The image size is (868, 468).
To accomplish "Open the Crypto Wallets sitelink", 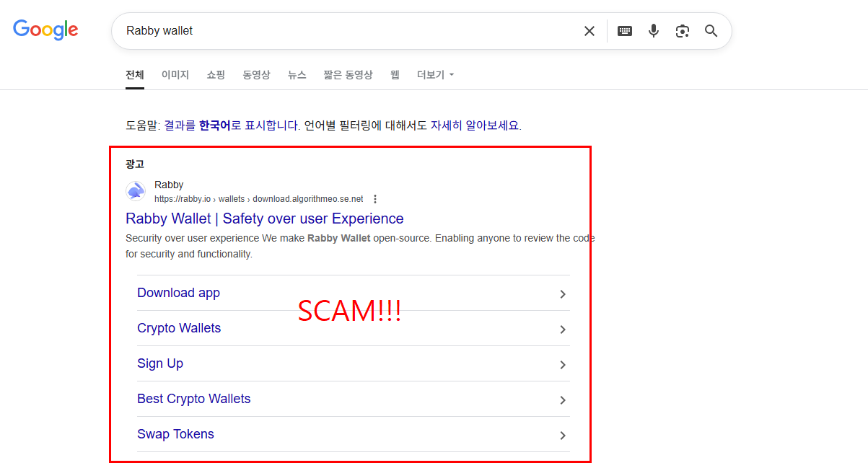I will coord(179,328).
